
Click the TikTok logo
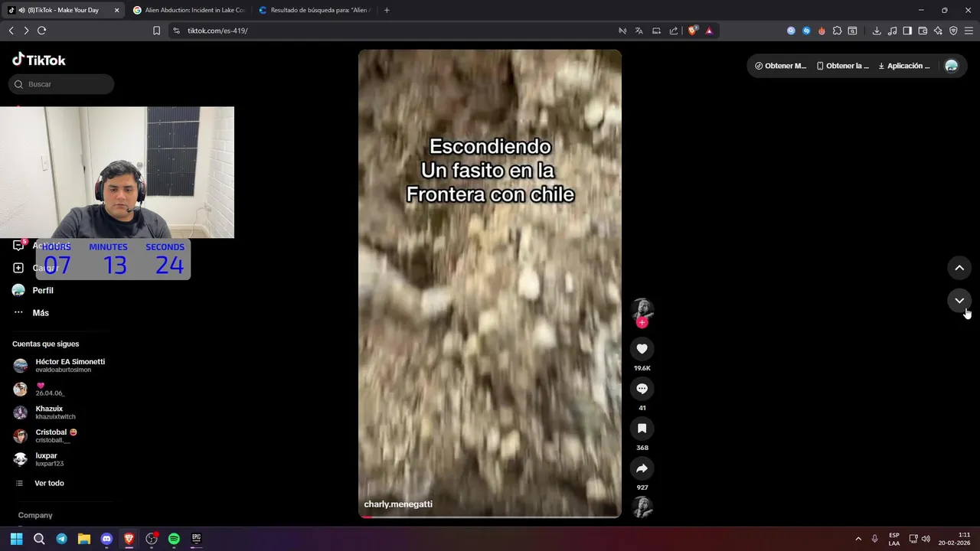[39, 60]
